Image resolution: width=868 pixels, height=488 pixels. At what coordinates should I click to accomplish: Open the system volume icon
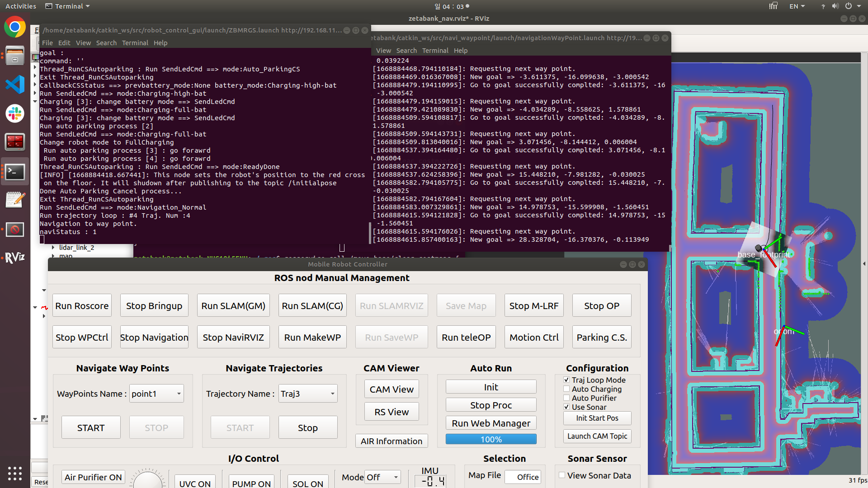click(x=835, y=6)
